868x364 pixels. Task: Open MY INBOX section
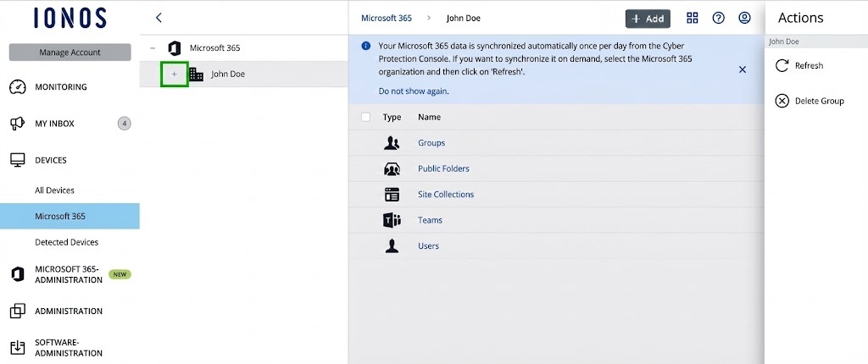coord(54,124)
